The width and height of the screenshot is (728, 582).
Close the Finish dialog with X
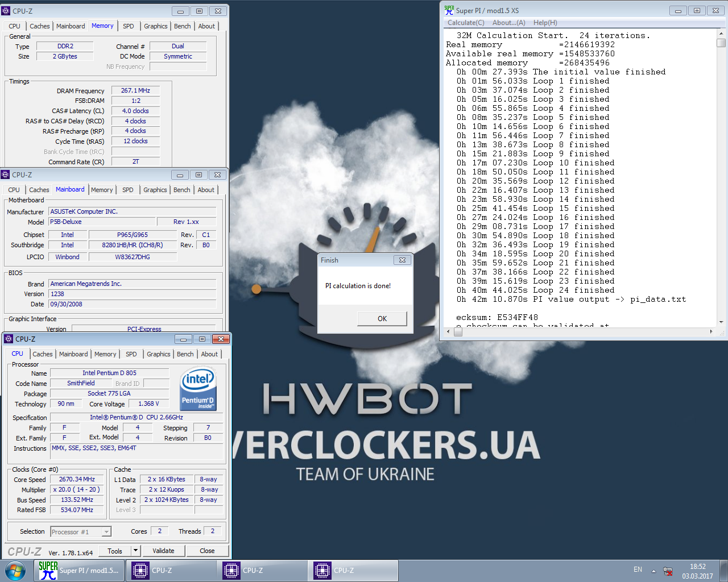(x=402, y=260)
